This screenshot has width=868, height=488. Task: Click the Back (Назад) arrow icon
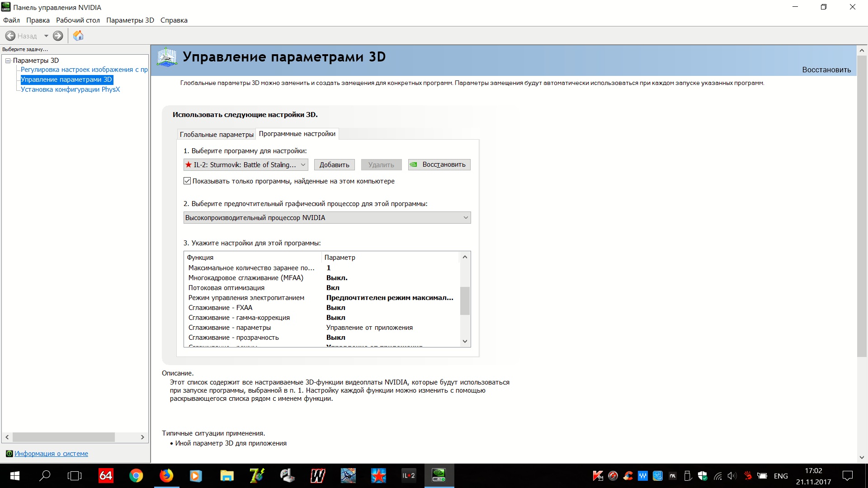click(10, 36)
